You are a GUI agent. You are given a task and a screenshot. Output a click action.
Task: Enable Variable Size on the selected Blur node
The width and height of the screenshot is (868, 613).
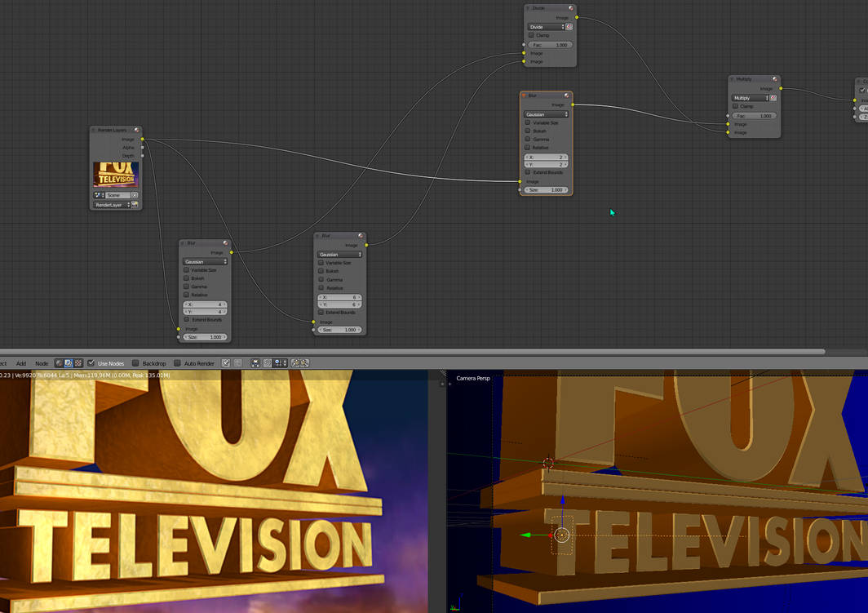pyautogui.click(x=527, y=123)
